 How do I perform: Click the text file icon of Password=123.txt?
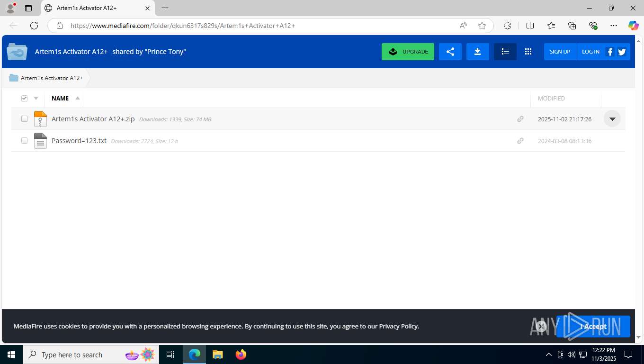(41, 141)
